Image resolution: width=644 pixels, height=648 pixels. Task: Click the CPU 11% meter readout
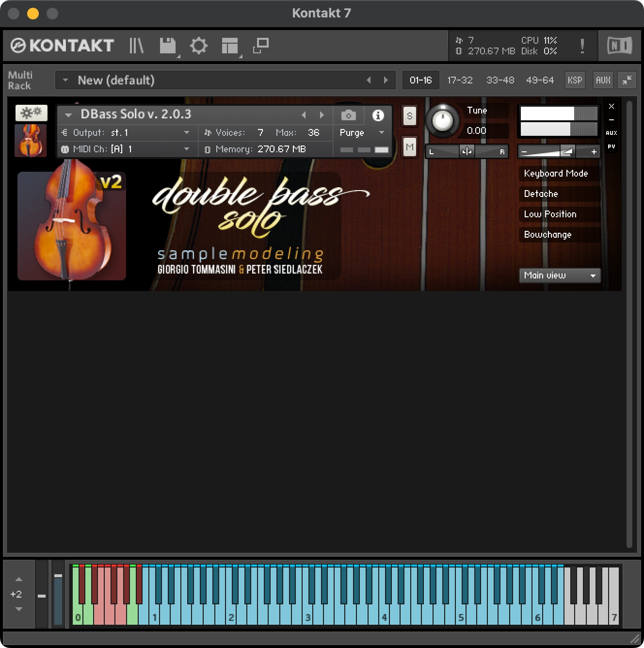coord(539,40)
